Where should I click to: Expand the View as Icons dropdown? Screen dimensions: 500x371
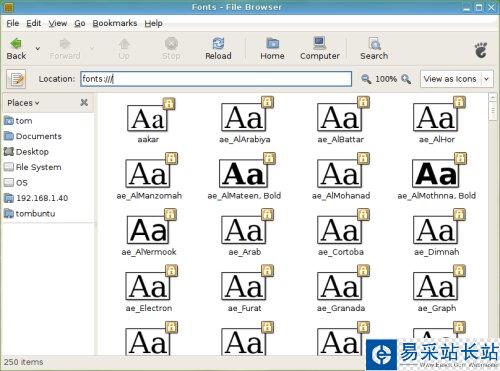[486, 79]
